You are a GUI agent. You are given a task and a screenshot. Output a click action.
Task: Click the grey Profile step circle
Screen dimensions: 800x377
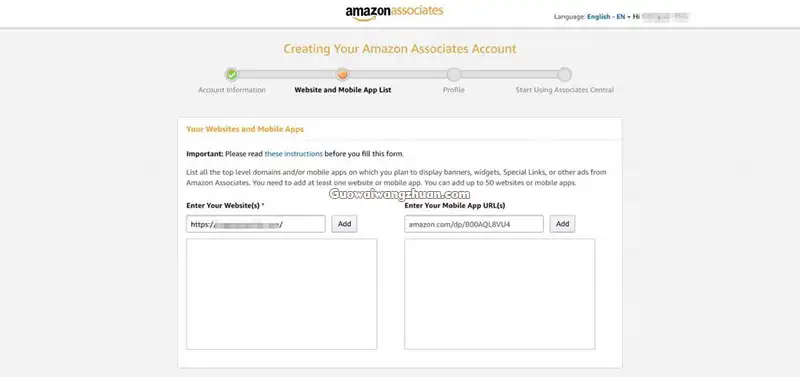pos(454,74)
